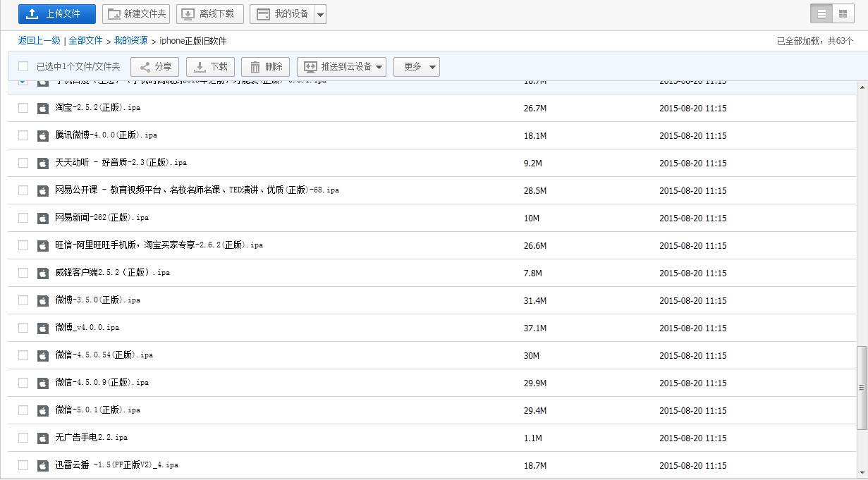
Task: Check the box for 威锋客户端2.5.2
Action: (23, 273)
